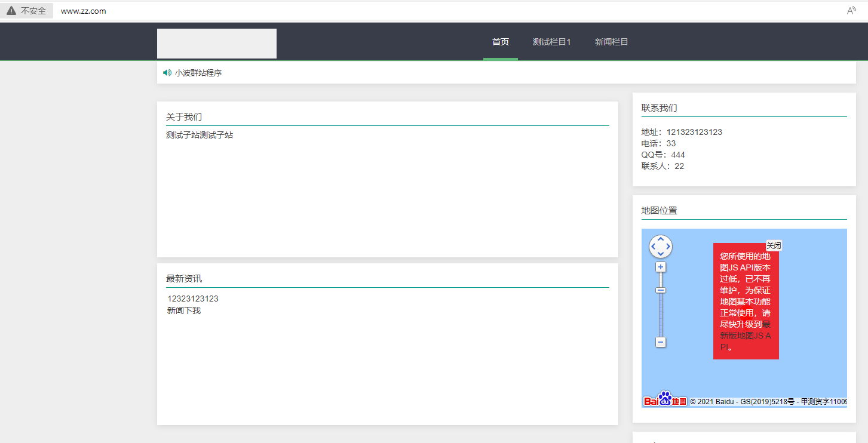Screen dimensions: 868x443
Task: Click the text 测试子站测试子站
Action: coord(200,135)
